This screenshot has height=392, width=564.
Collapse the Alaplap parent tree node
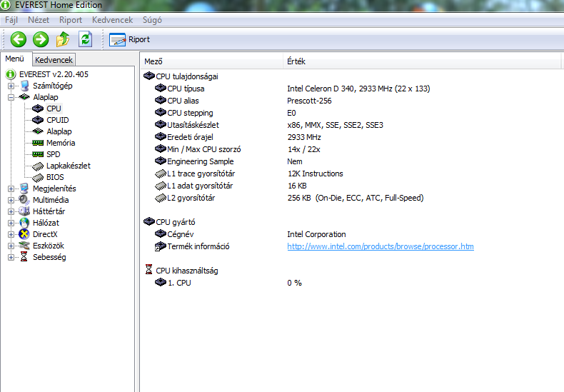click(x=11, y=97)
